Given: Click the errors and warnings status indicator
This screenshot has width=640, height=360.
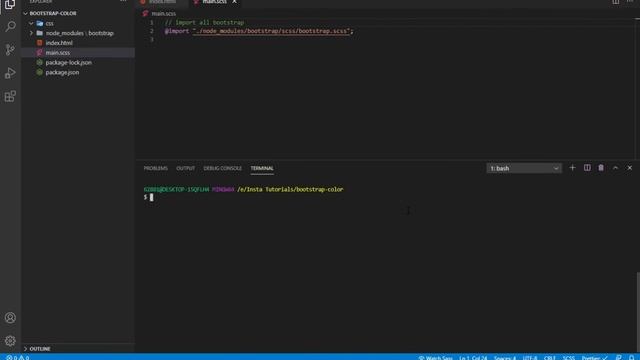Looking at the screenshot, I should pos(18,357).
